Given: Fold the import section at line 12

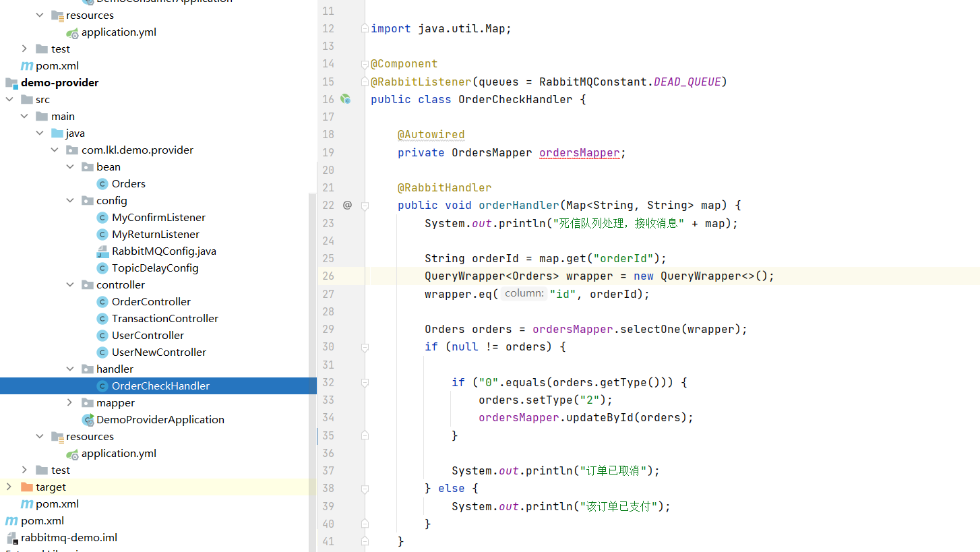Looking at the screenshot, I should click(365, 28).
